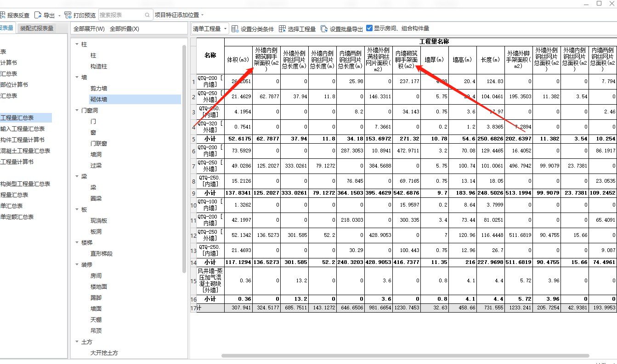Collapse the 装修 tree group
Screen dimensions: 617x364
point(77,265)
